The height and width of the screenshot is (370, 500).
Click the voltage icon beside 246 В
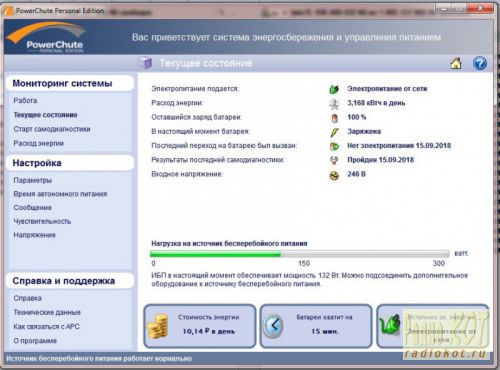pyautogui.click(x=334, y=175)
